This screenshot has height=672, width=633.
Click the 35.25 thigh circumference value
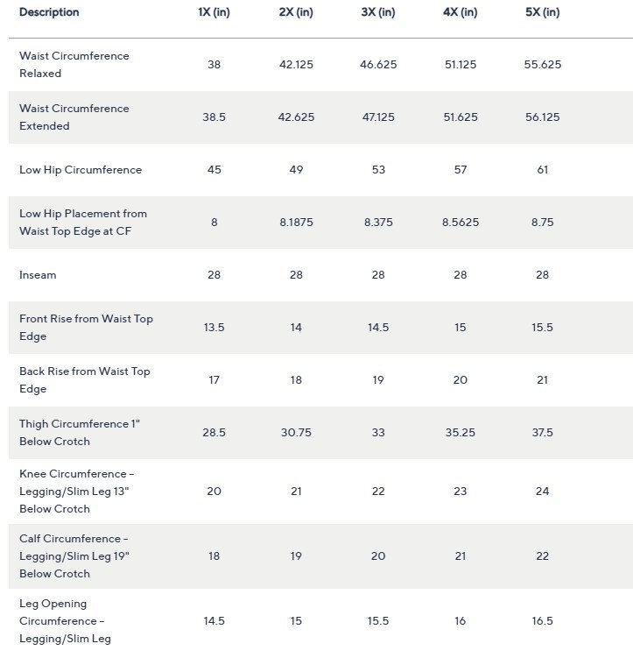[461, 433]
